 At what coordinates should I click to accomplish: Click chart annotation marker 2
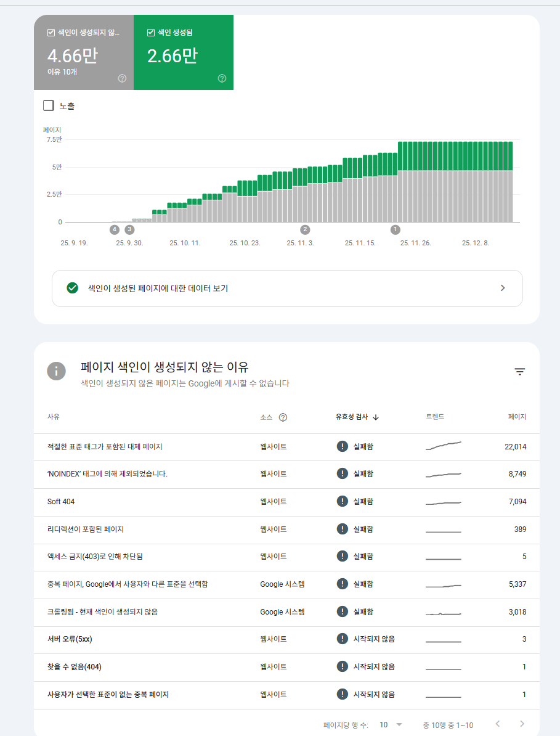pyautogui.click(x=305, y=230)
